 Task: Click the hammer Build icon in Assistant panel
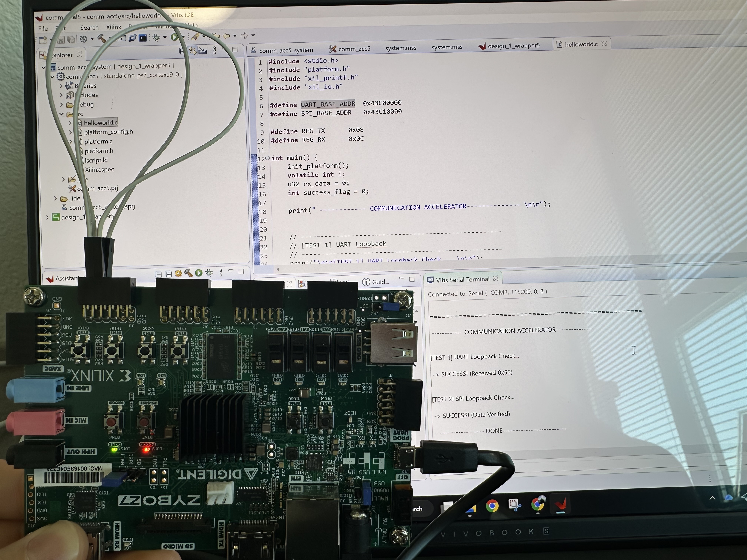[x=188, y=273]
